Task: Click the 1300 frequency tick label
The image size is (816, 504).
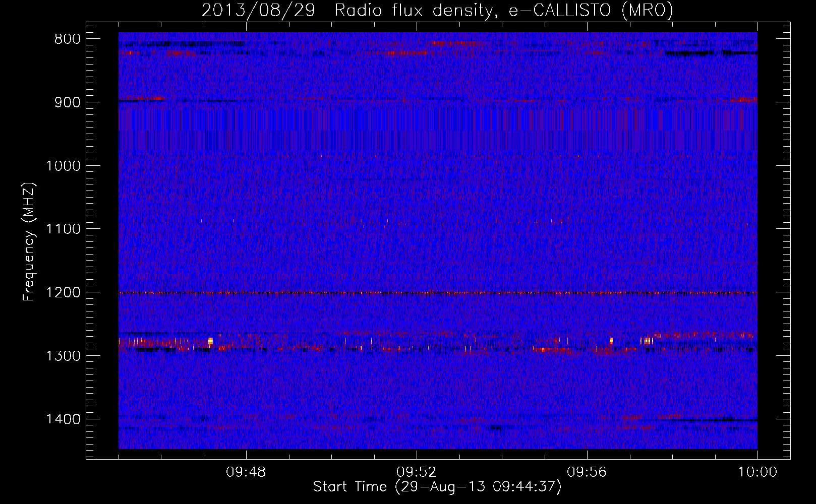Action: (63, 356)
